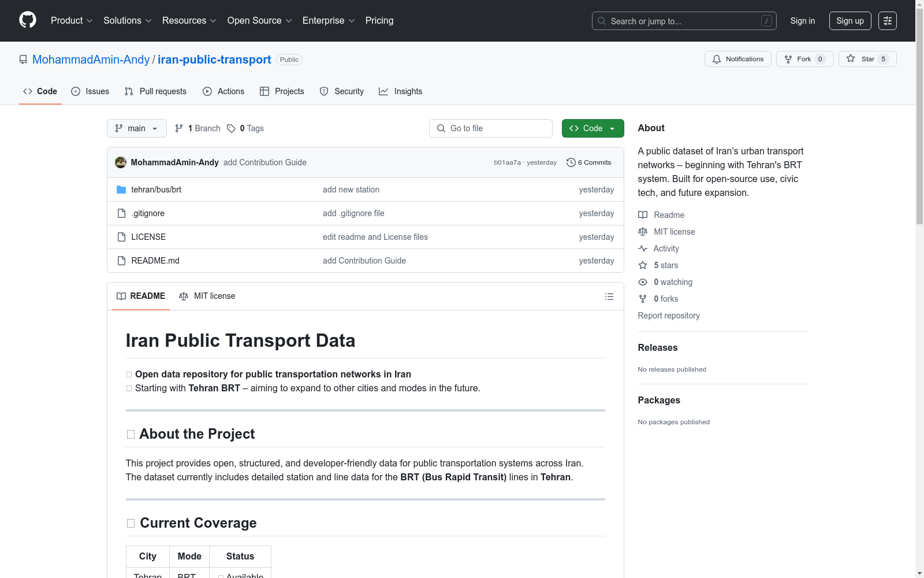View the 0 Tags list
924x578 pixels.
pos(245,128)
